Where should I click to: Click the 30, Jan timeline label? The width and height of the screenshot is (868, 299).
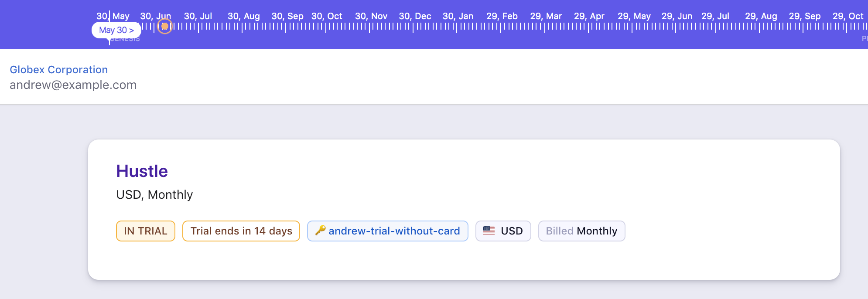tap(458, 17)
